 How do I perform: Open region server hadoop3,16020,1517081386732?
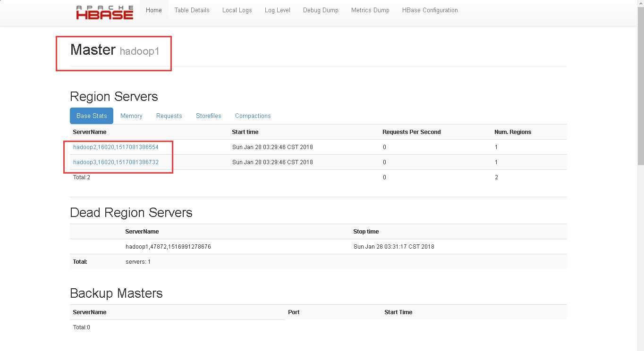116,162
